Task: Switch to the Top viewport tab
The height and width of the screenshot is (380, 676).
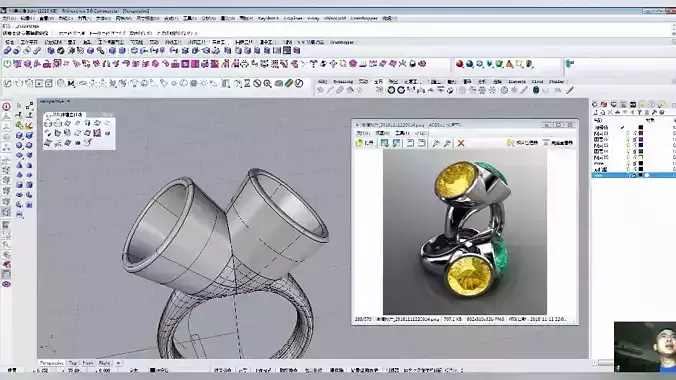Action: (73, 363)
